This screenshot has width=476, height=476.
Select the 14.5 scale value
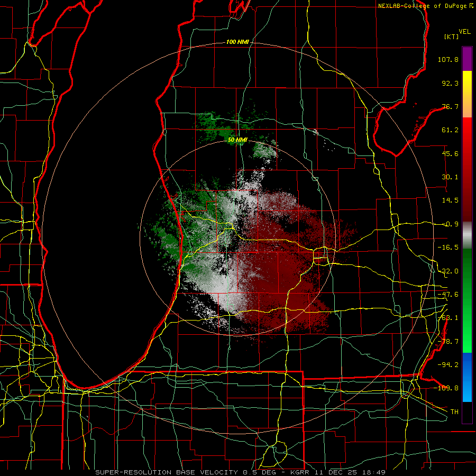pyautogui.click(x=450, y=200)
